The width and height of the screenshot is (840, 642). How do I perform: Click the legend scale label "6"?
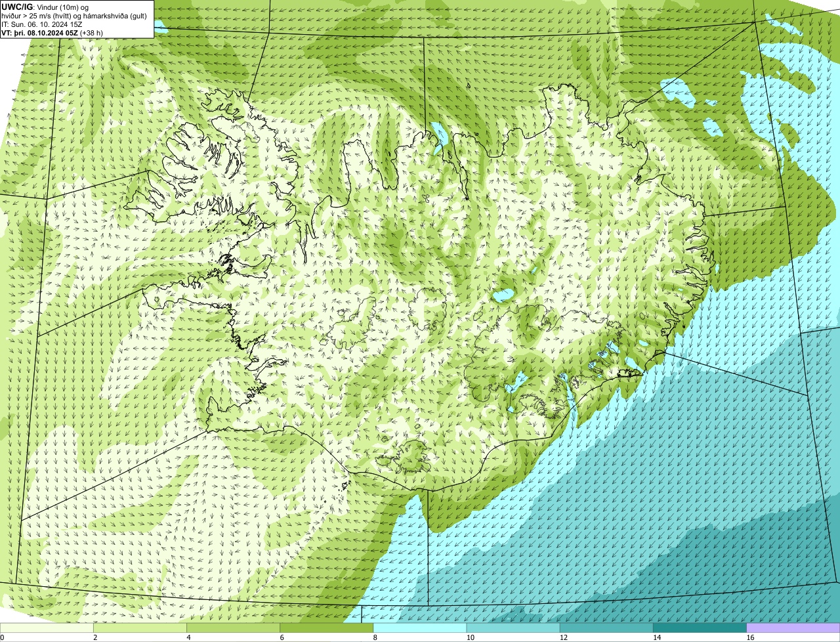point(282,637)
